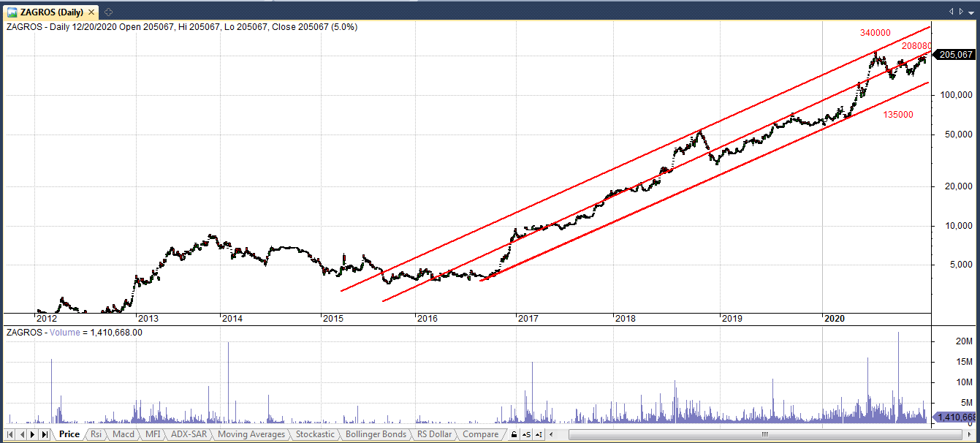980x443 pixels.
Task: Go to the previous chart sheet
Action: (x=20, y=434)
